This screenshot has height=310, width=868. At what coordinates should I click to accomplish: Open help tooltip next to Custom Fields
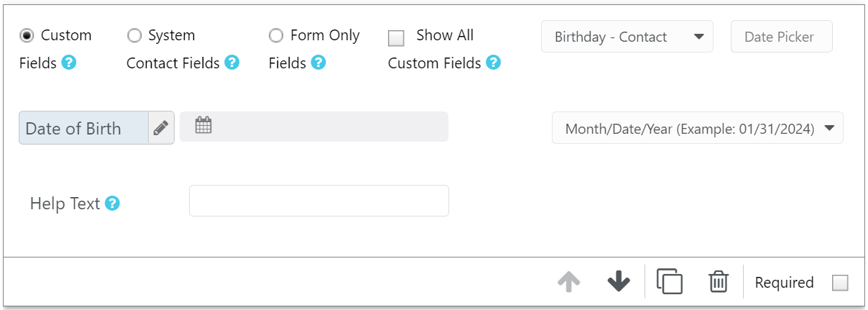click(x=69, y=63)
